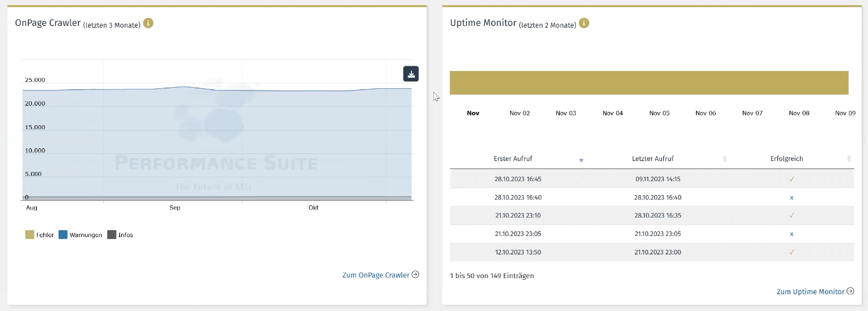Download the OnPage Crawler chart

(x=410, y=74)
